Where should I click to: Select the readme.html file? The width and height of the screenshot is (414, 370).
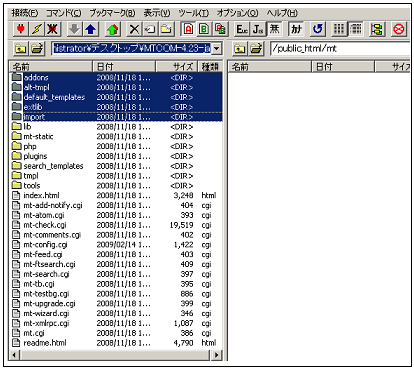pyautogui.click(x=116, y=343)
